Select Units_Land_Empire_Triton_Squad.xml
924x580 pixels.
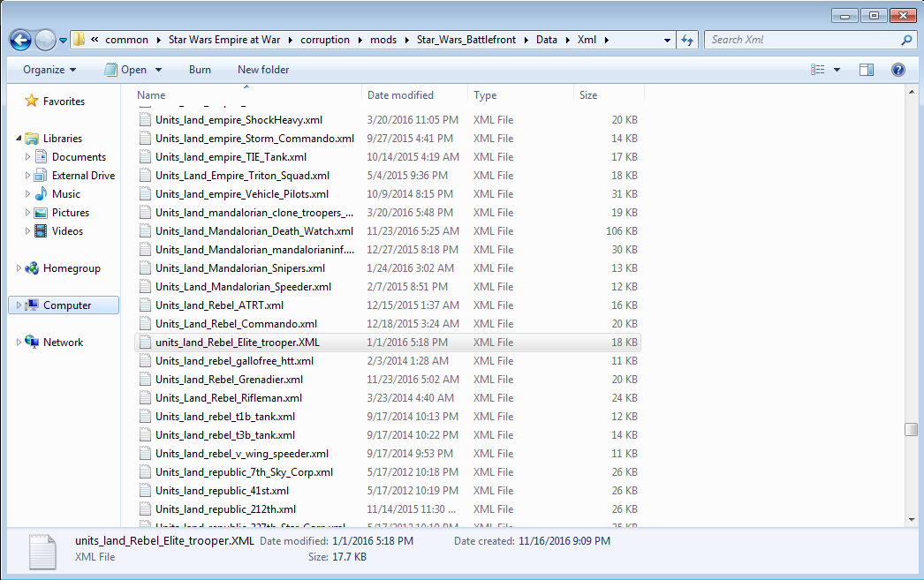pos(242,176)
